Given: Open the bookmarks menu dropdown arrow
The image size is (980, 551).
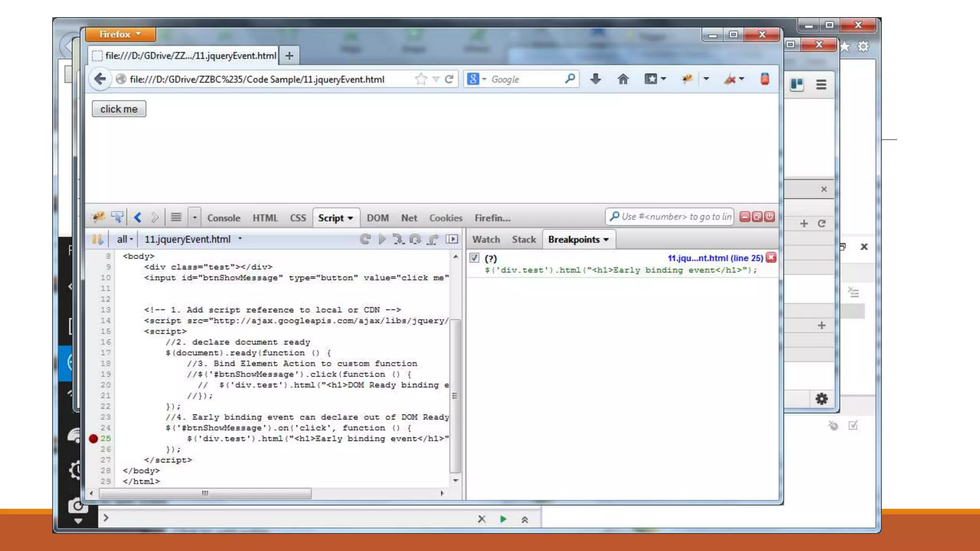Looking at the screenshot, I should click(x=663, y=79).
